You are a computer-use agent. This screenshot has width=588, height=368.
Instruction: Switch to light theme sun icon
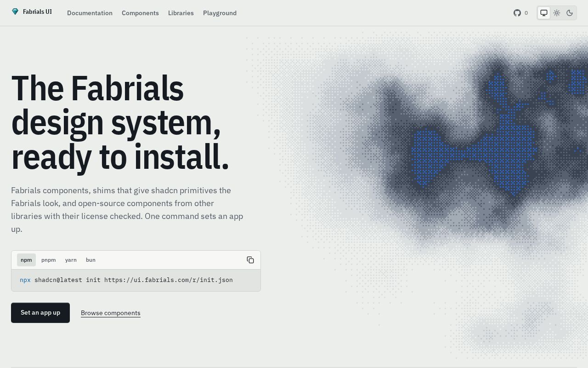click(557, 13)
